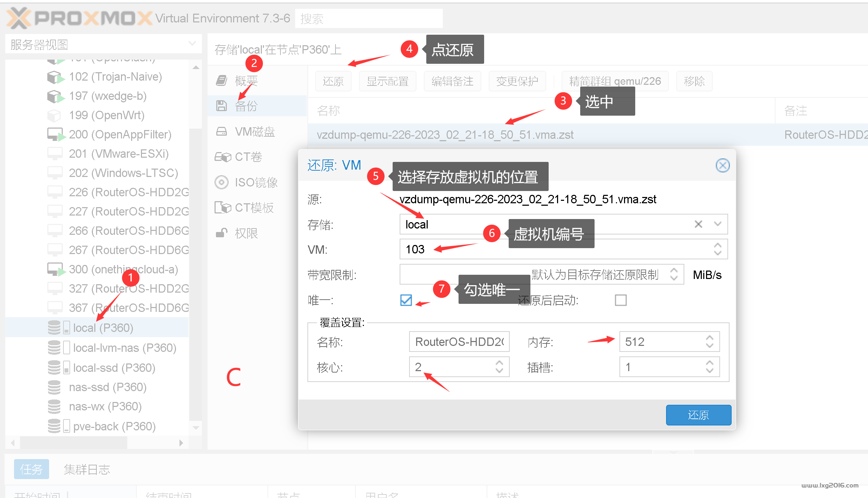Open the 权限 unlock icon entry
The height and width of the screenshot is (498, 868).
(221, 233)
